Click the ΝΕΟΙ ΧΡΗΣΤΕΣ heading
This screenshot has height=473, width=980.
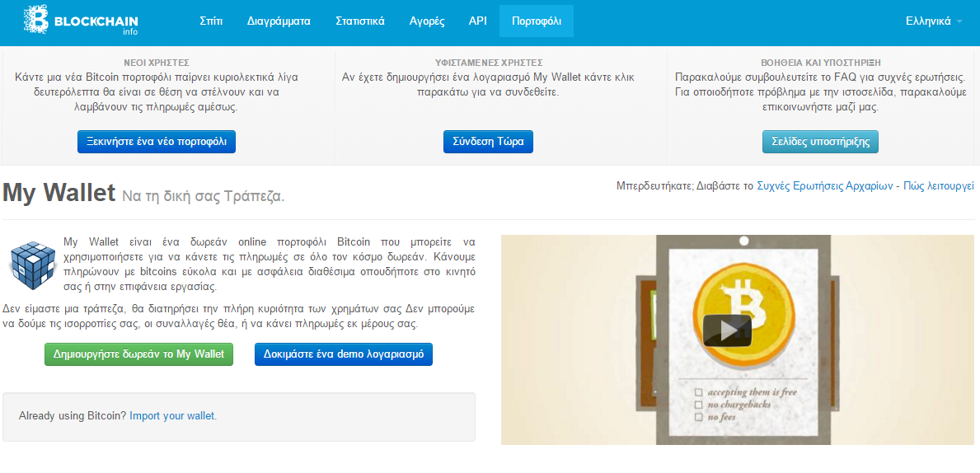157,63
